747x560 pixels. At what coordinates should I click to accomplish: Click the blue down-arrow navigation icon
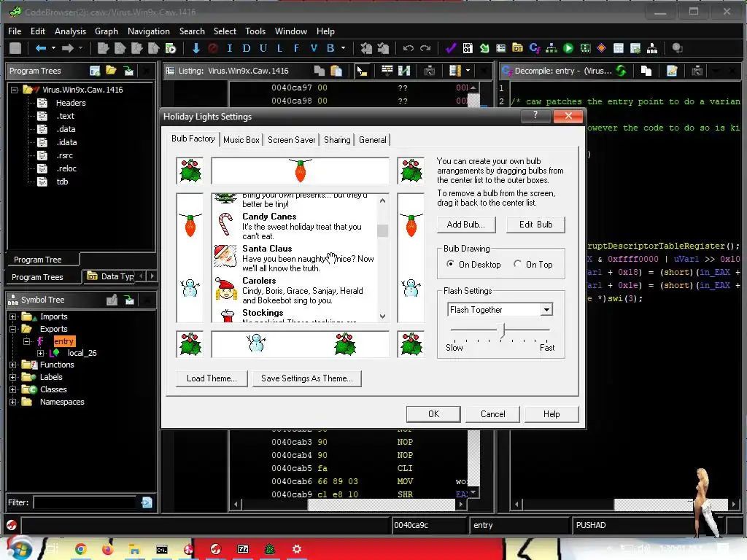tap(196, 48)
